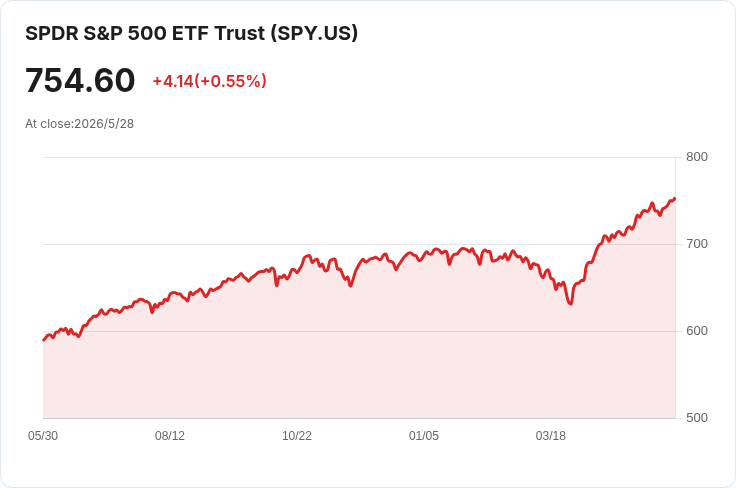Click the SPDR S&P 500 ETF Trust title

click(192, 33)
